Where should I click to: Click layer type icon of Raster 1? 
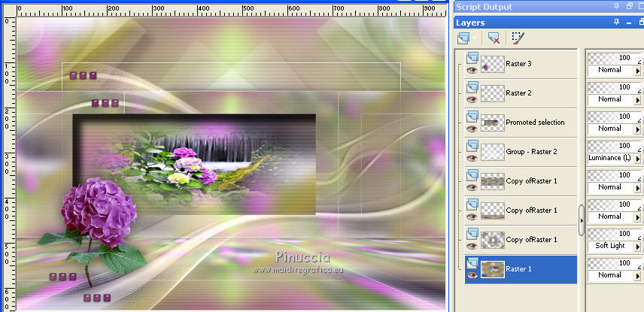(472, 262)
